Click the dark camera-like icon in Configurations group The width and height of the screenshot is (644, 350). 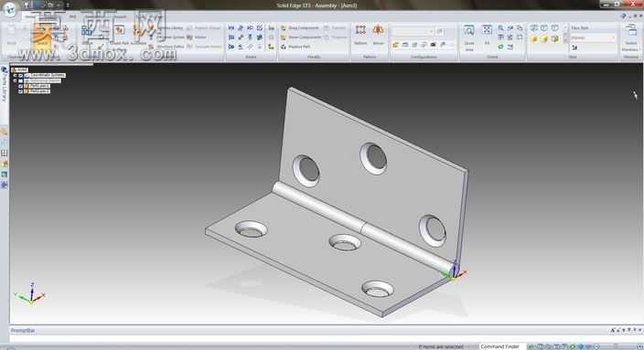433,45
